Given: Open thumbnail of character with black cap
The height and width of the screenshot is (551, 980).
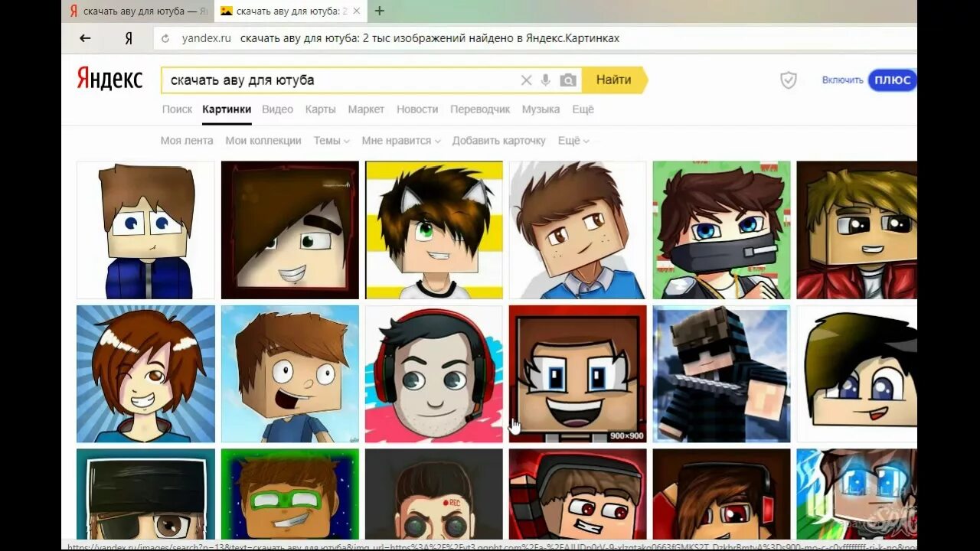Looking at the screenshot, I should [145, 494].
